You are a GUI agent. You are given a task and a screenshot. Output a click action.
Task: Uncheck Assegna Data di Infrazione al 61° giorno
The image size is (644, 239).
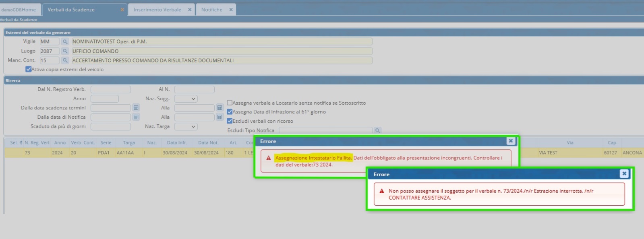point(230,112)
